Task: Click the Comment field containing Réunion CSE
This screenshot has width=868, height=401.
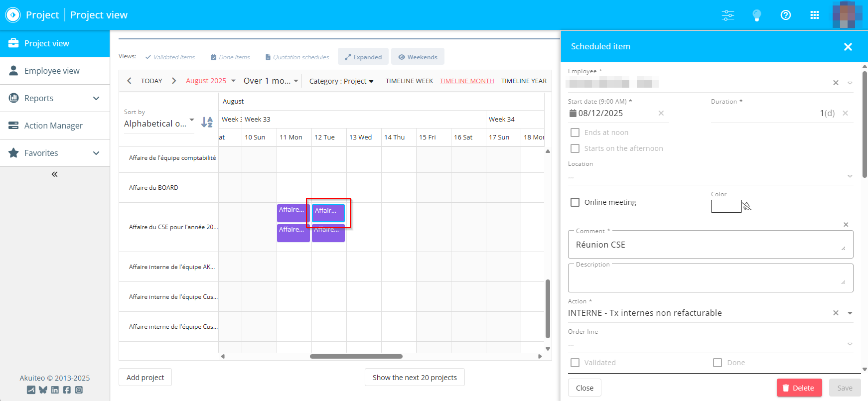Action: [x=708, y=245]
